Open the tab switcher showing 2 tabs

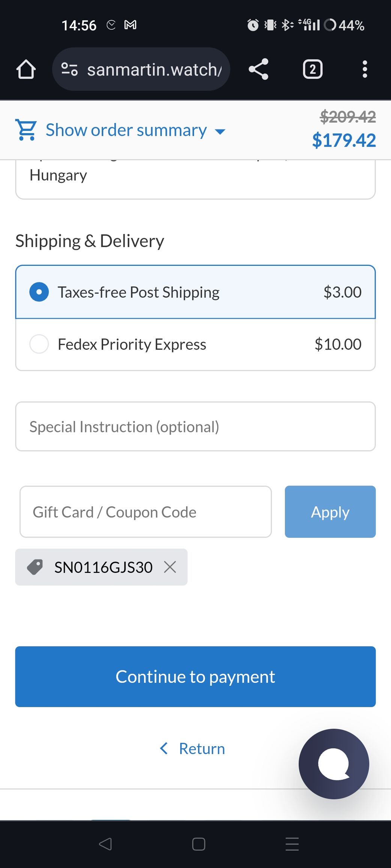coord(312,69)
